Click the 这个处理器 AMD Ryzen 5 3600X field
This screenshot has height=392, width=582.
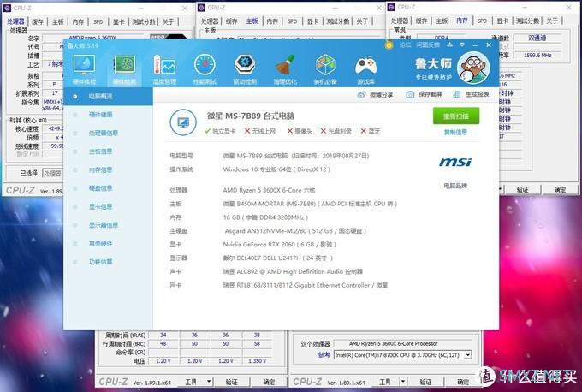click(403, 344)
